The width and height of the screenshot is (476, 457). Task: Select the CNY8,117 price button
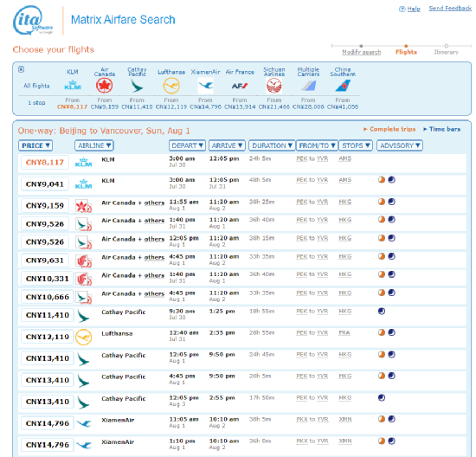tap(45, 163)
